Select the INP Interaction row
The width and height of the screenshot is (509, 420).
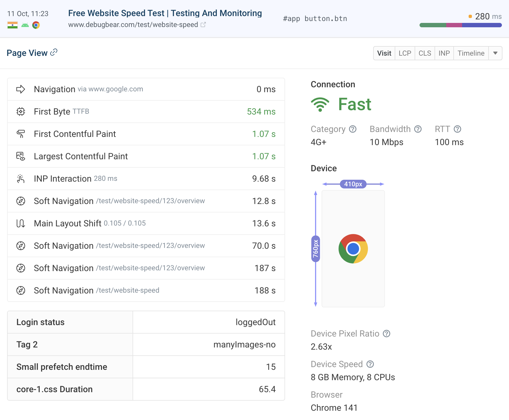click(x=146, y=179)
